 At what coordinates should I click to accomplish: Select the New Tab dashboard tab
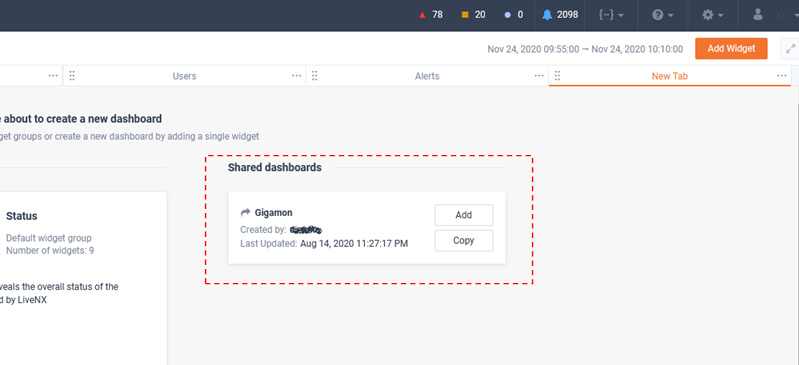pos(670,76)
